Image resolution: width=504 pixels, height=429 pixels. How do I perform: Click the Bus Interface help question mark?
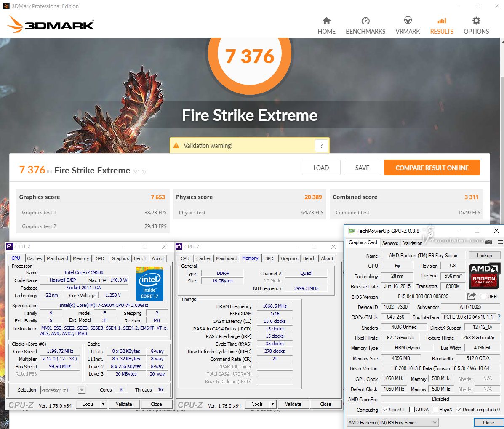(x=499, y=317)
